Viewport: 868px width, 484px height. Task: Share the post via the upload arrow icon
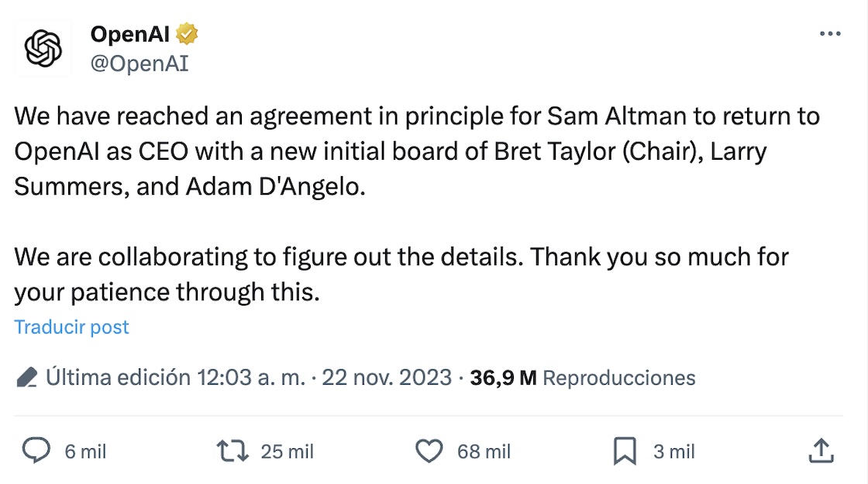click(821, 451)
